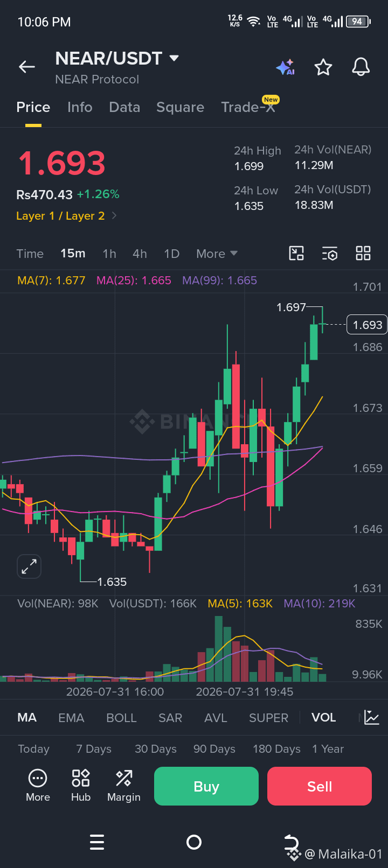Tap the back arrow icon
The image size is (388, 868).
point(27,67)
